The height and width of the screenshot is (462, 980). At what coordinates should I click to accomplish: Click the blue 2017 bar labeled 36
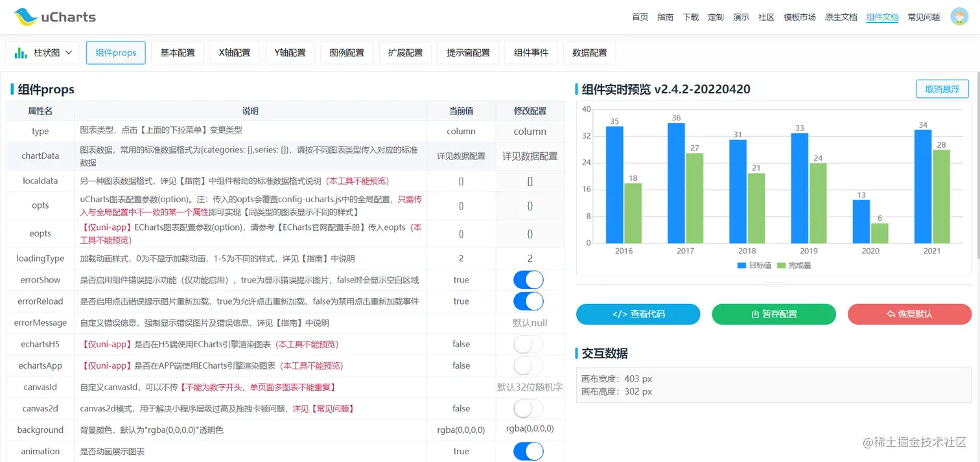[x=676, y=183]
